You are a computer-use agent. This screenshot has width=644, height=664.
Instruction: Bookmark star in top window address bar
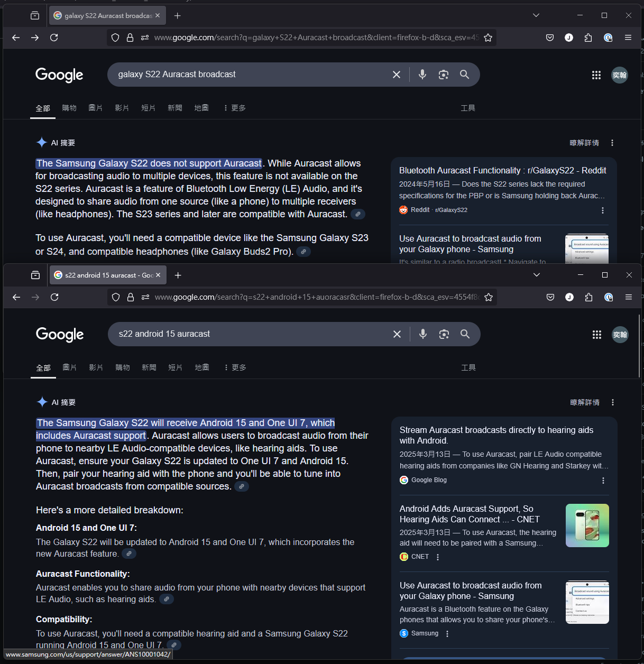coord(488,38)
